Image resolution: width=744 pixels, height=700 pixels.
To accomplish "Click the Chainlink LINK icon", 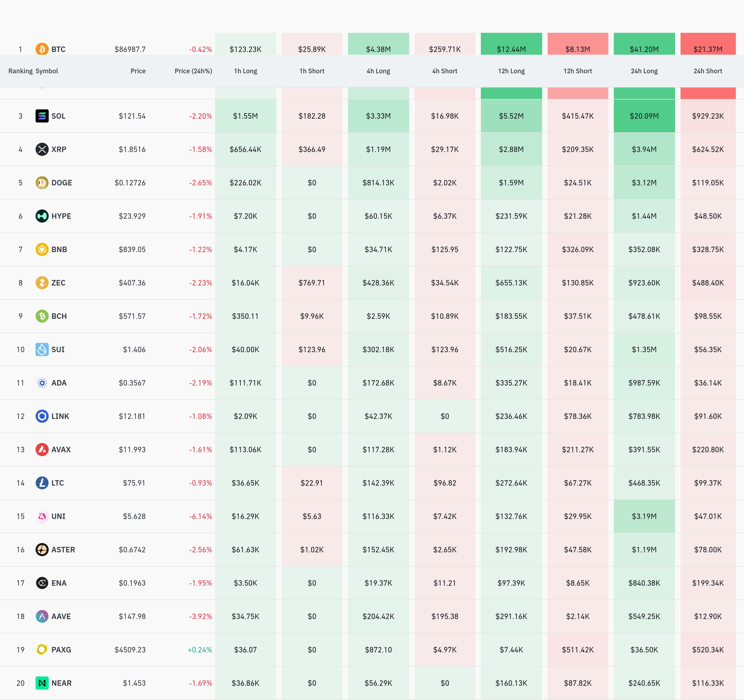I will pyautogui.click(x=42, y=416).
